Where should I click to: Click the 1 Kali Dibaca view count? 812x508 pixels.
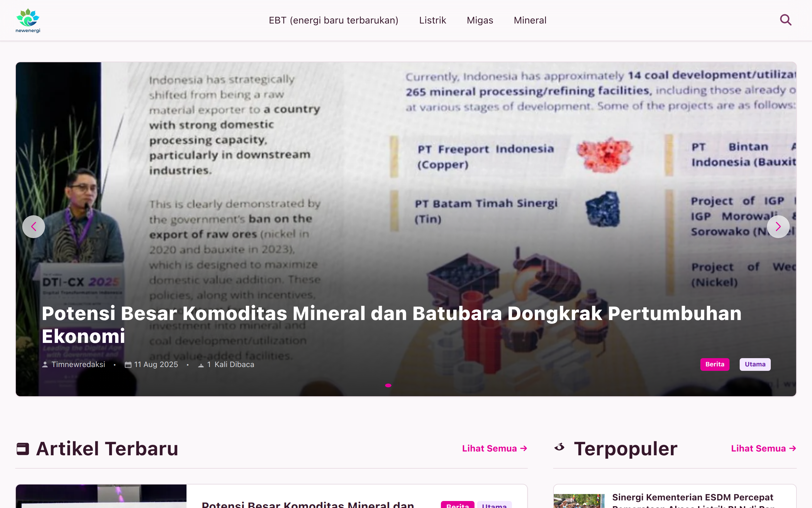[x=231, y=364]
